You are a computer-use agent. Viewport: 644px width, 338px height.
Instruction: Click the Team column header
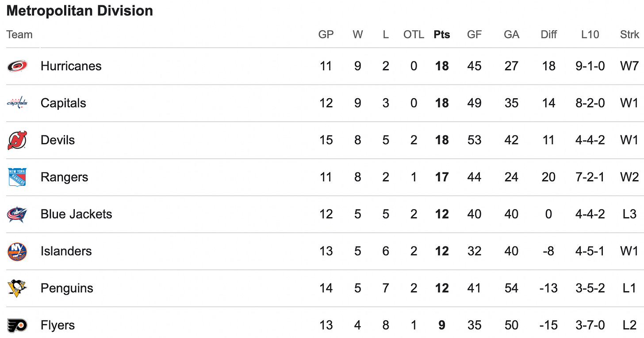click(19, 35)
